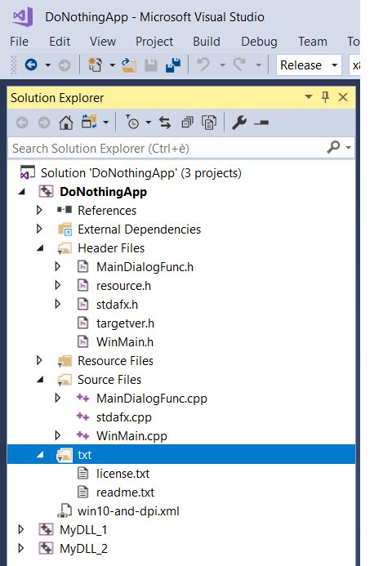Collapse the Header Files folder
The width and height of the screenshot is (392, 566).
pos(40,248)
